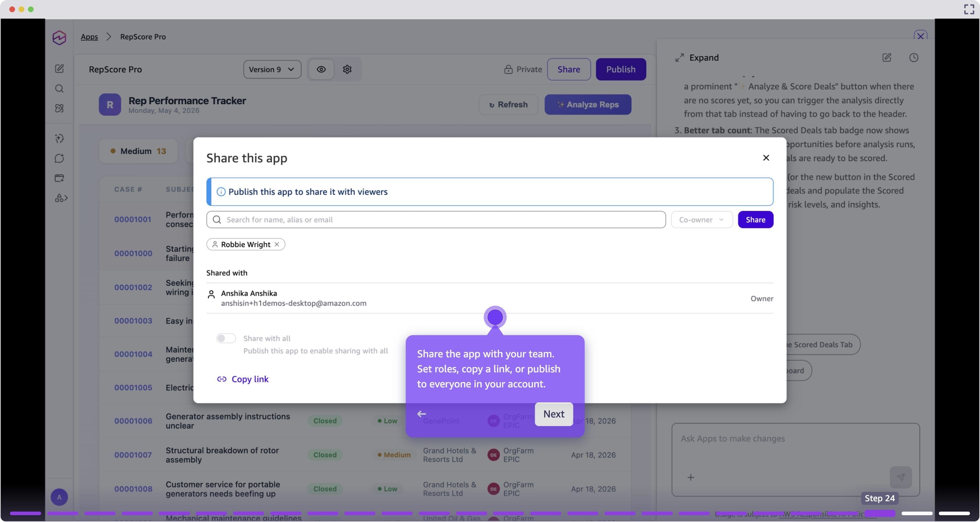Viewport: 980px width, 522px height.
Task: Open case 00001001 link
Action: pyautogui.click(x=133, y=219)
